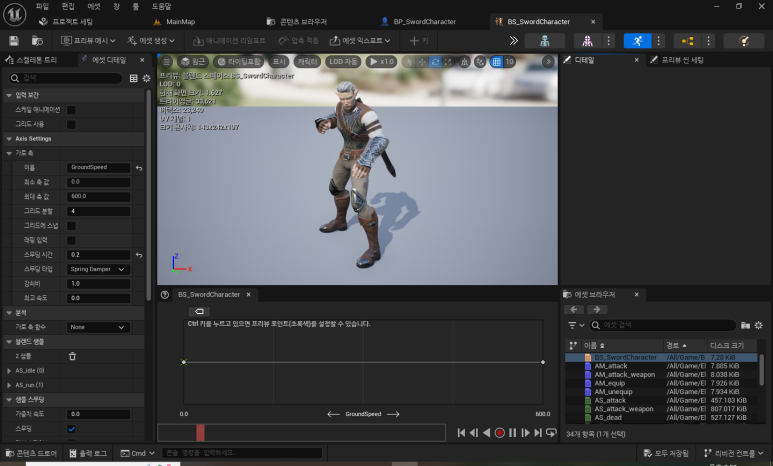The image size is (773, 466).
Task: Reset smoothing time 0.2 to default arrow
Action: point(139,255)
